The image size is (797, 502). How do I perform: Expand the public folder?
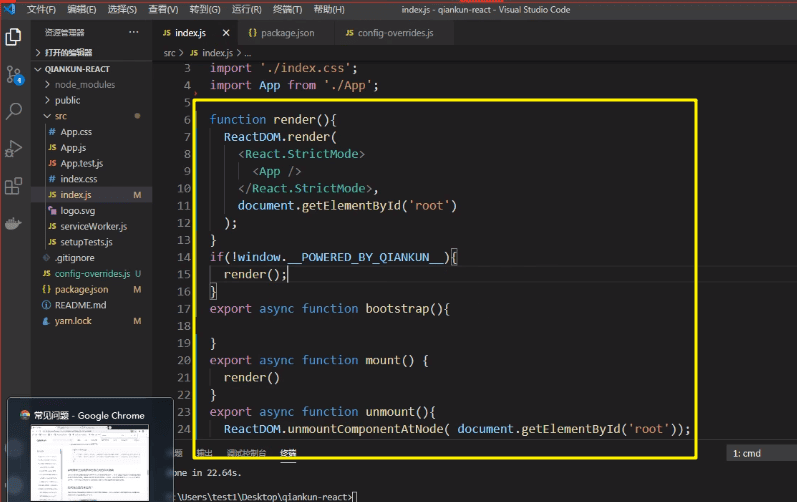(67, 100)
